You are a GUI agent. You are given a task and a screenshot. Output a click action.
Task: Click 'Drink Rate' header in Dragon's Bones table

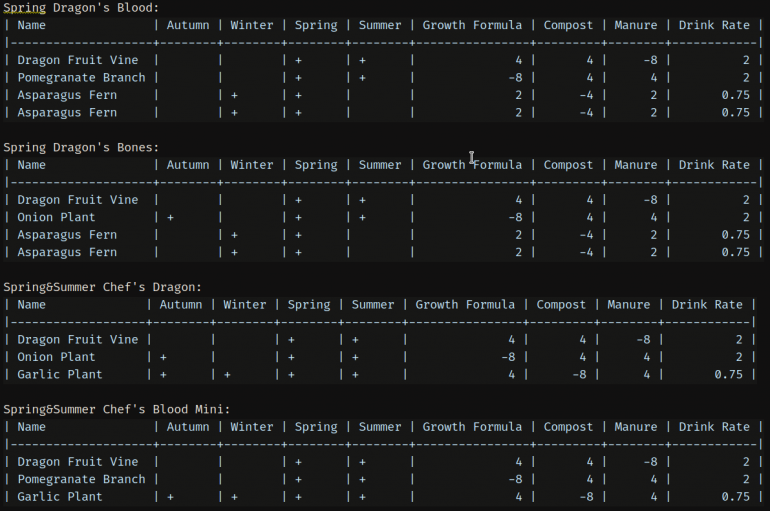[x=714, y=165]
